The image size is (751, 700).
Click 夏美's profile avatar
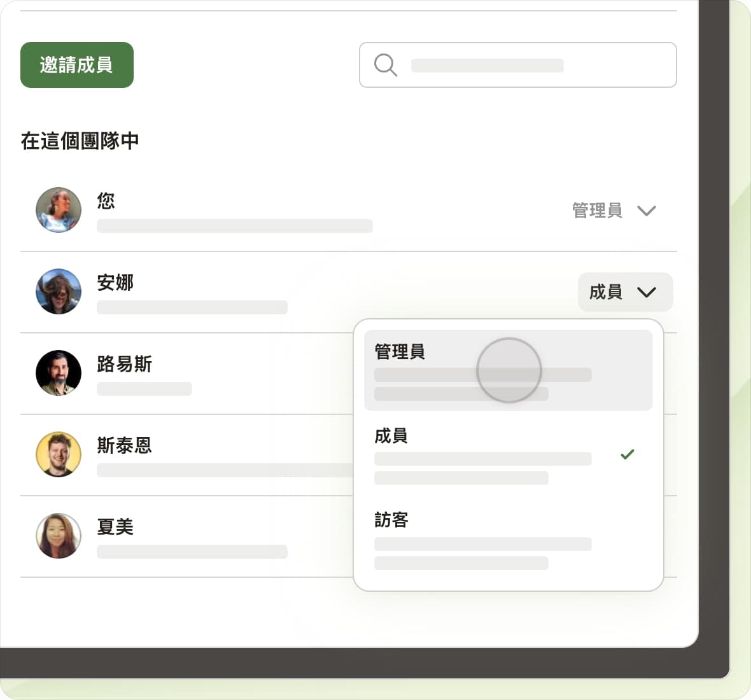click(59, 536)
